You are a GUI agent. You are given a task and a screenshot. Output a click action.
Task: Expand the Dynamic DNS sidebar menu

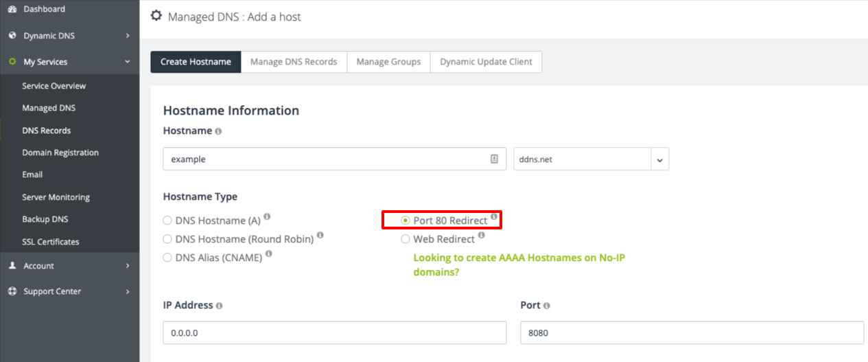tap(127, 36)
